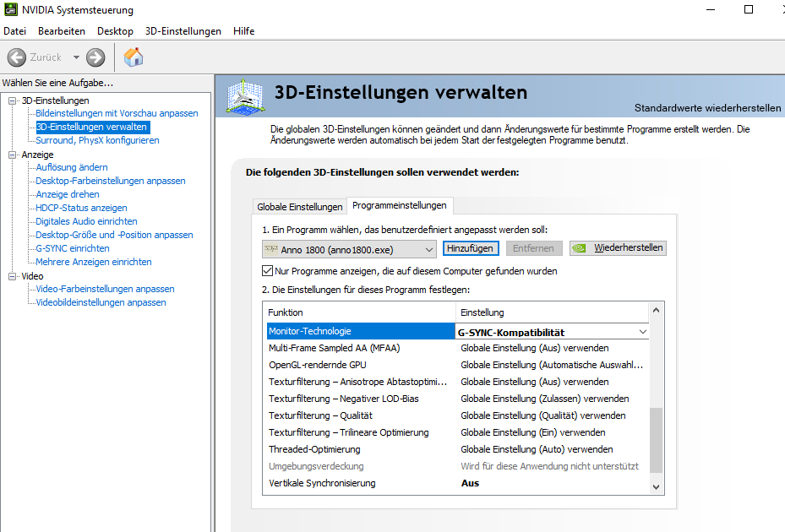Select the Programmeinstellungen tab
Viewport: 785px width, 532px height.
click(x=400, y=205)
